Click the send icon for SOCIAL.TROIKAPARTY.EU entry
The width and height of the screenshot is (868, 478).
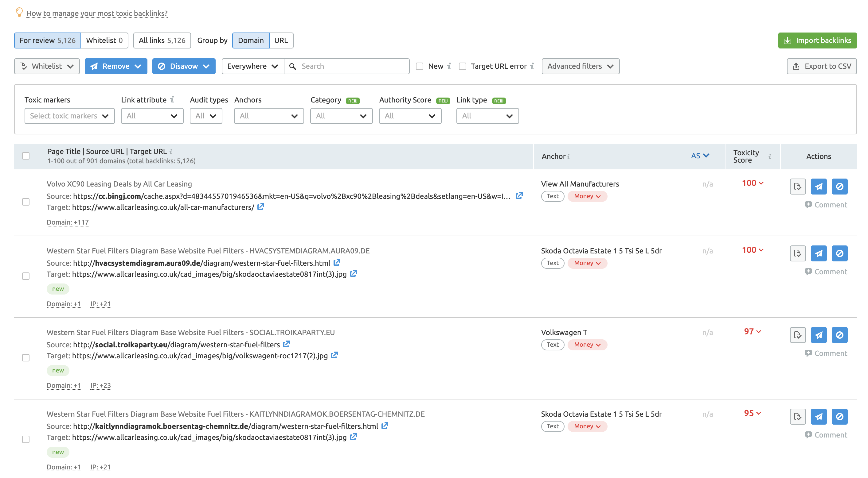(820, 334)
